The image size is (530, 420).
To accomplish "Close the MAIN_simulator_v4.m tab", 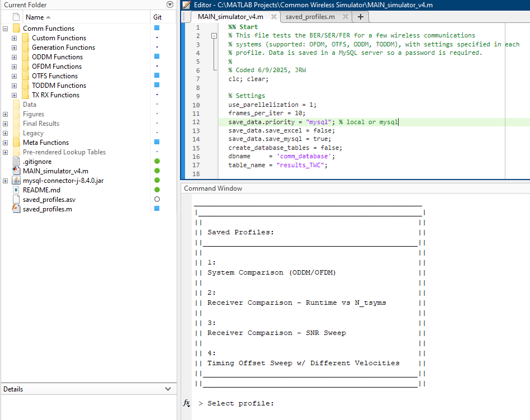I will point(274,17).
